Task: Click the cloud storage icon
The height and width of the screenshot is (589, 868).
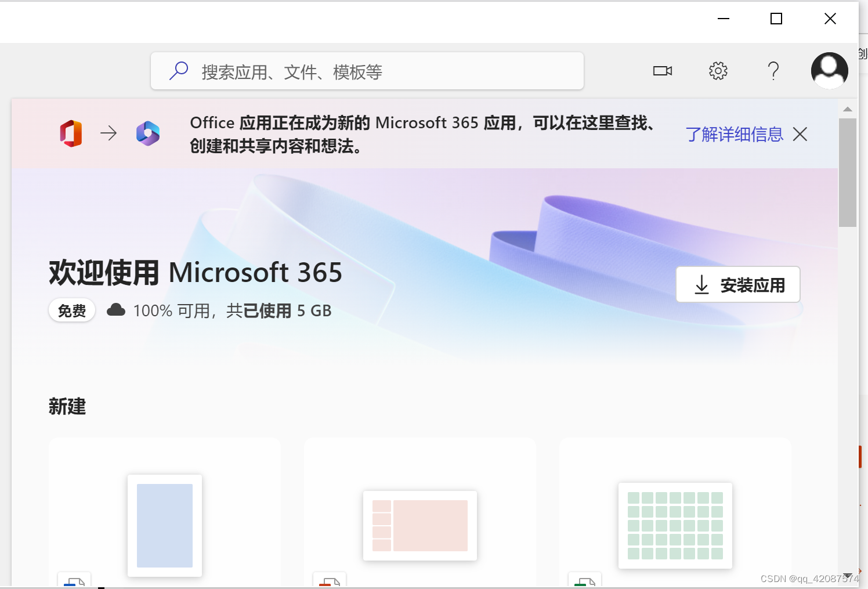Action: click(x=116, y=310)
